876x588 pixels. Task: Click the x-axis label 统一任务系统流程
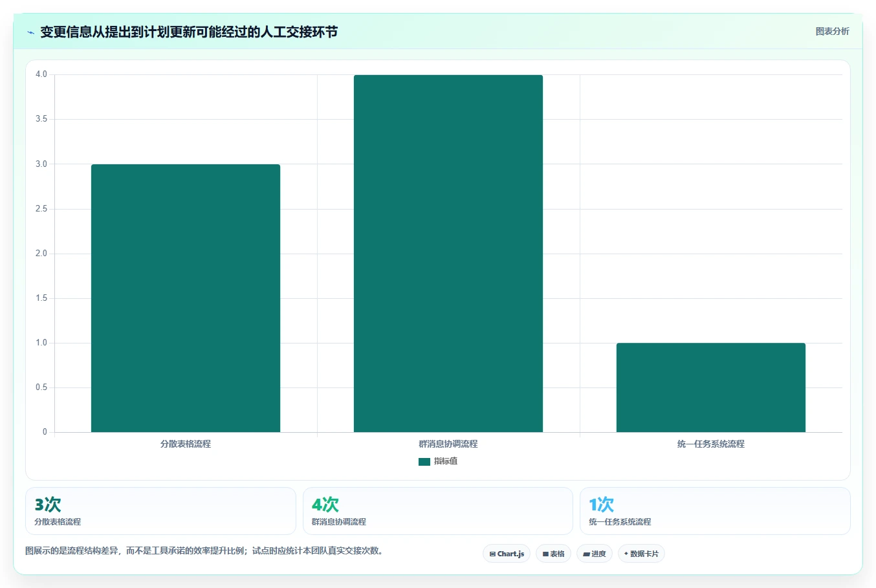click(x=711, y=444)
